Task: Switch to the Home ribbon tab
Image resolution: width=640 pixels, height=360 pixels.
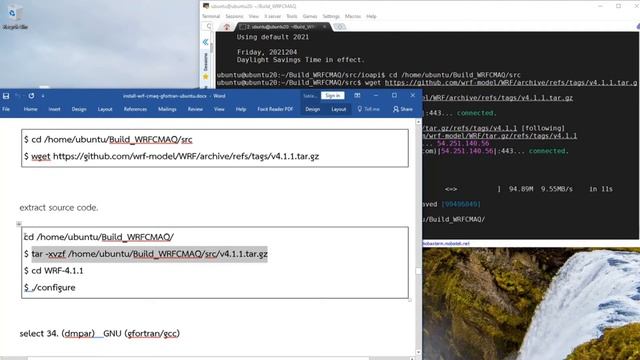Action: 31,109
